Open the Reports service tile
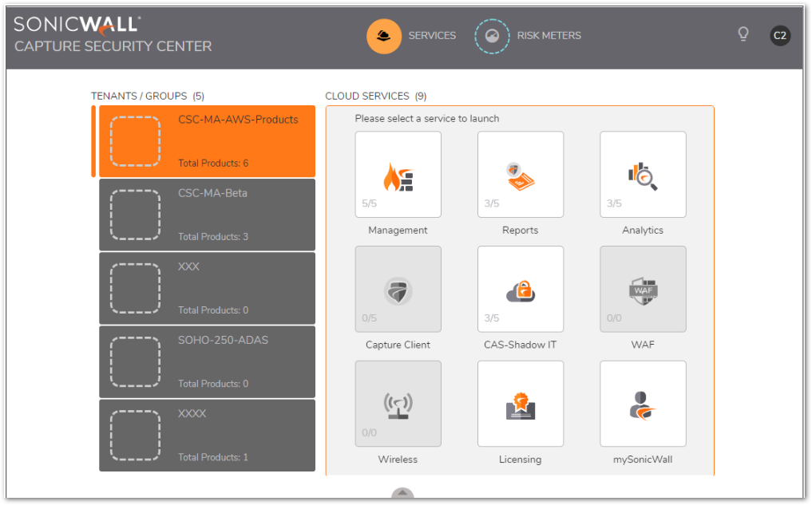 tap(520, 175)
